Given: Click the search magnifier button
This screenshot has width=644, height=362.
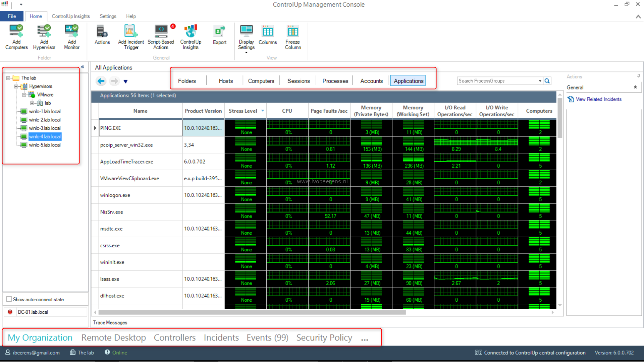Looking at the screenshot, I should click(547, 81).
